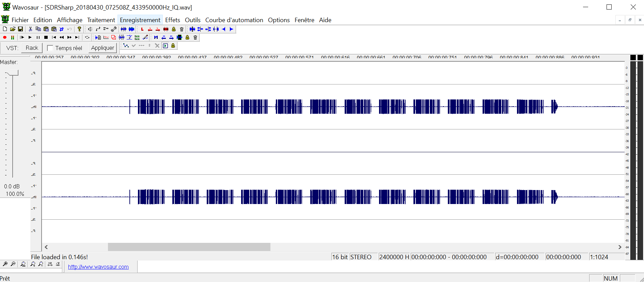Click the blue M add-marker icon
The image size is (644, 282).
(156, 37)
